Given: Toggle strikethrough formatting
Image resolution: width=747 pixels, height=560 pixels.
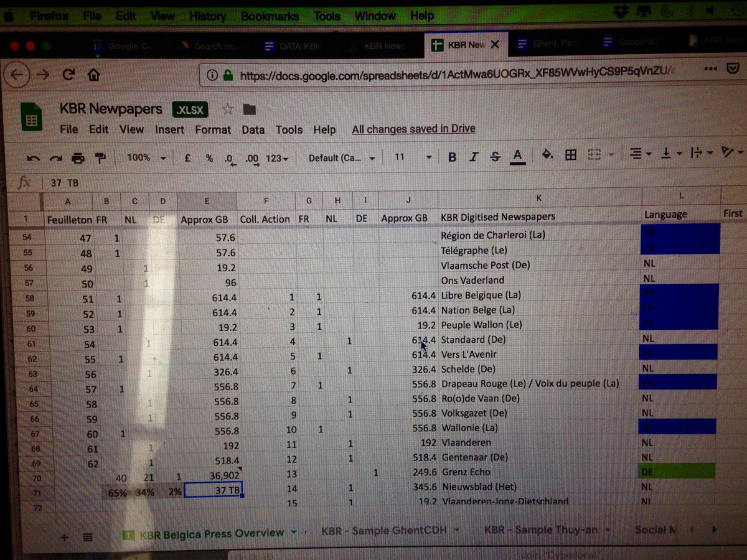Looking at the screenshot, I should (x=495, y=157).
